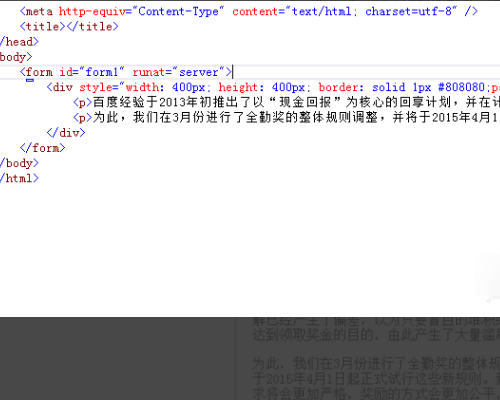Viewport: 500px width, 400px height.
Task: Click the paragraph starting 为此，我们在3月份
Action: 286,117
